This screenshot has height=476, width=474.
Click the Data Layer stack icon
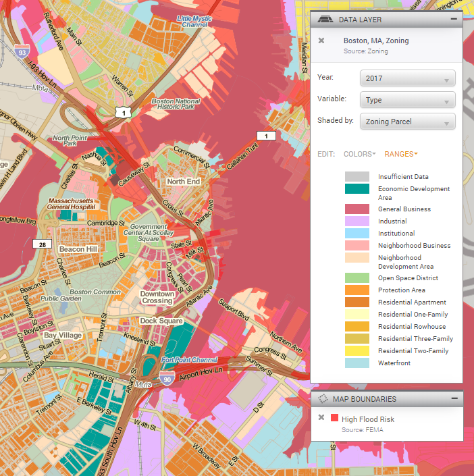325,20
